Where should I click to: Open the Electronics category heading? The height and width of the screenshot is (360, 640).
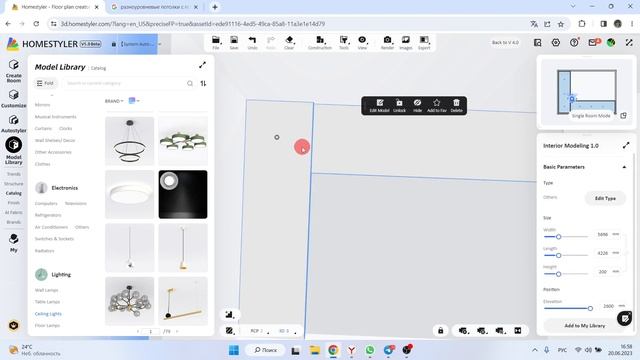click(64, 188)
